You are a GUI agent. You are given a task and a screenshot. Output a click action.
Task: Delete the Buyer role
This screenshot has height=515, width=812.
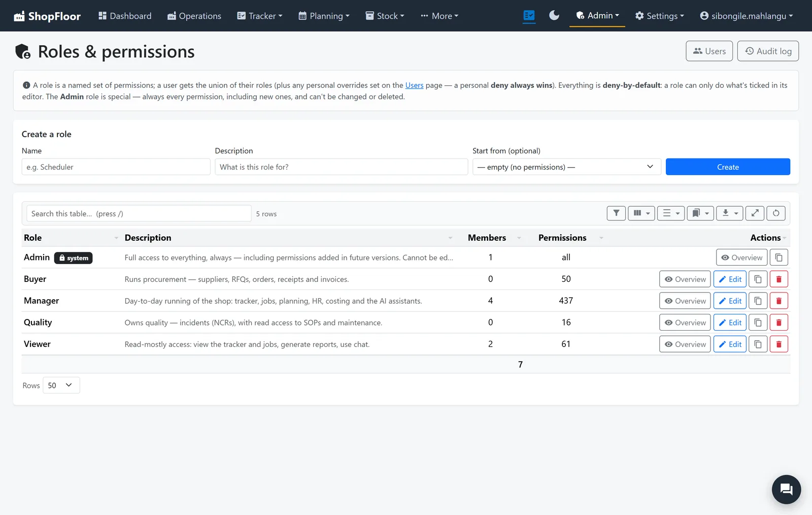click(779, 279)
